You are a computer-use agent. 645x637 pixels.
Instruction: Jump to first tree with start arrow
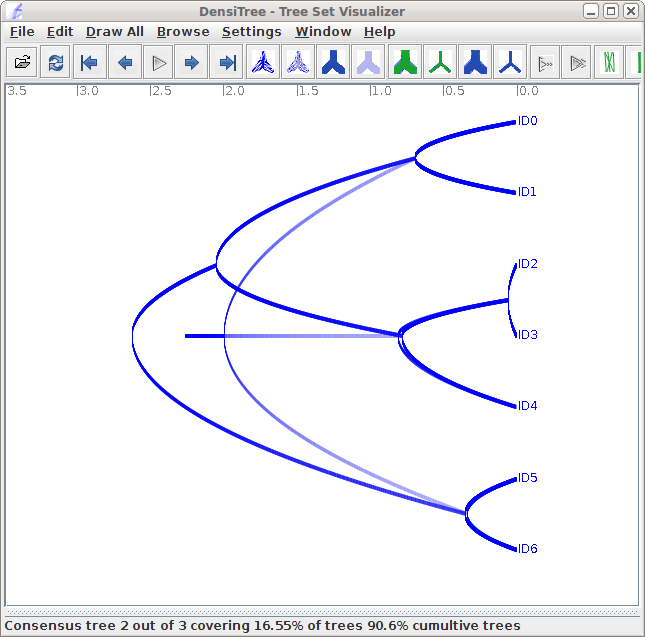pos(89,63)
